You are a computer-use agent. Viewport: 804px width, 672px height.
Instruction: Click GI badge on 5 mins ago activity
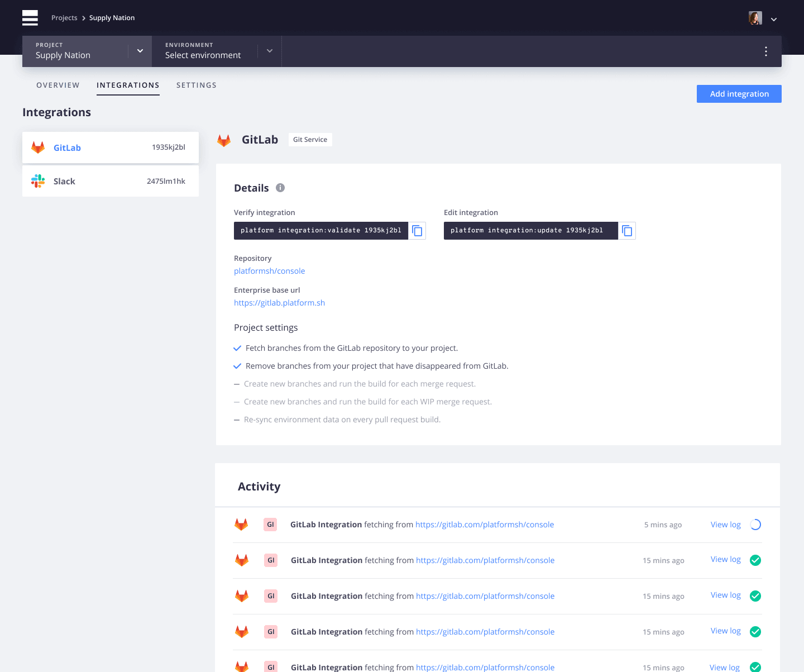[270, 525]
